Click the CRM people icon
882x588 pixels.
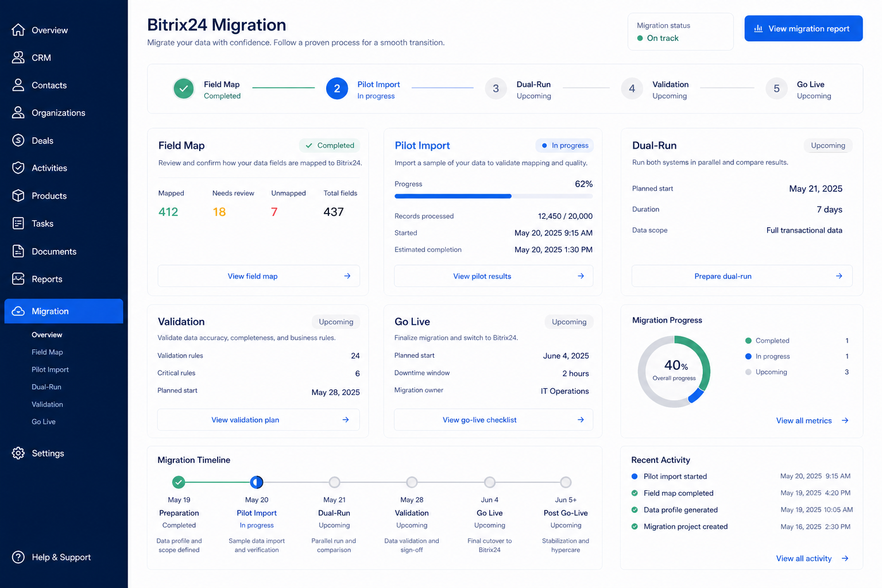(x=18, y=57)
